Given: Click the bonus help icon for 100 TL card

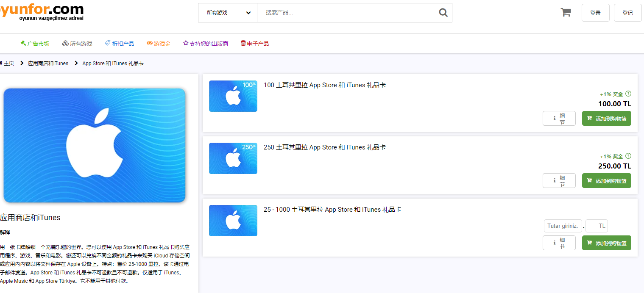Looking at the screenshot, I should 628,94.
